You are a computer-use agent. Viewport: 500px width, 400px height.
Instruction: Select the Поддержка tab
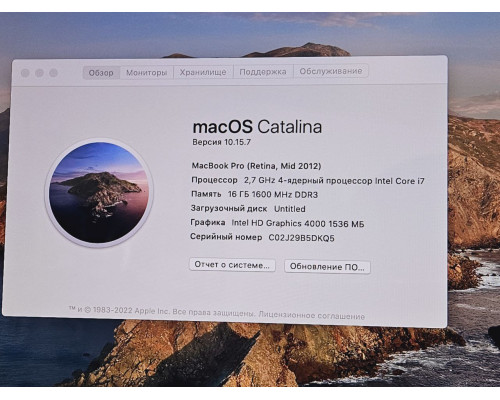click(263, 72)
